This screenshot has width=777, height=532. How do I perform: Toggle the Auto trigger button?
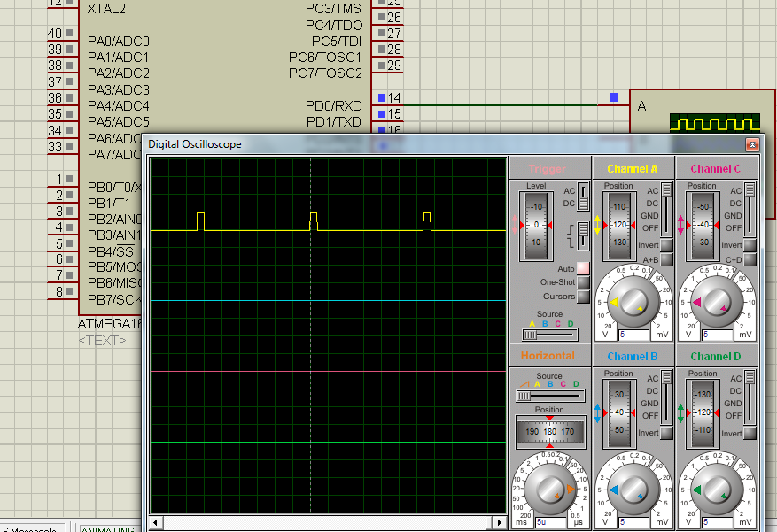point(582,268)
